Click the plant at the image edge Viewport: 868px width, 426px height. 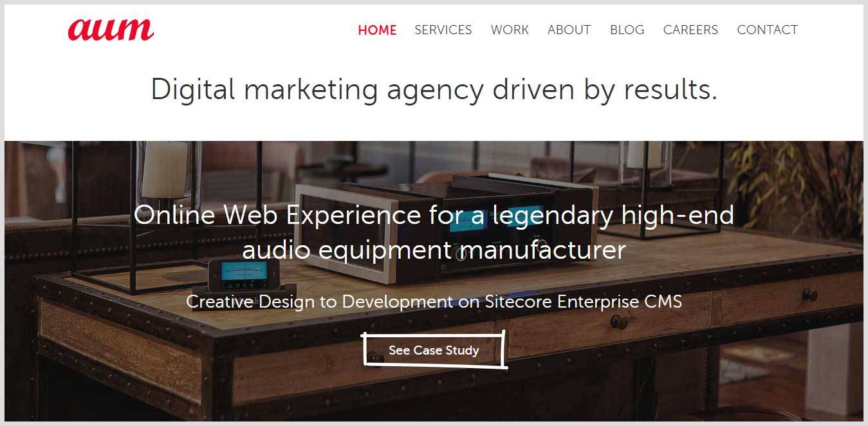coord(798,193)
